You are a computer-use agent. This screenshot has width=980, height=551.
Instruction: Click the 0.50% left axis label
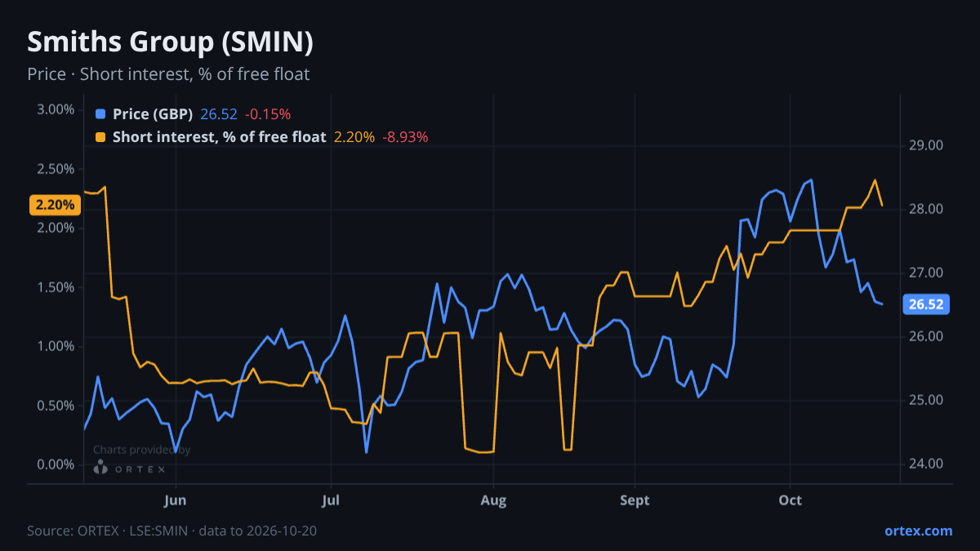pyautogui.click(x=56, y=406)
